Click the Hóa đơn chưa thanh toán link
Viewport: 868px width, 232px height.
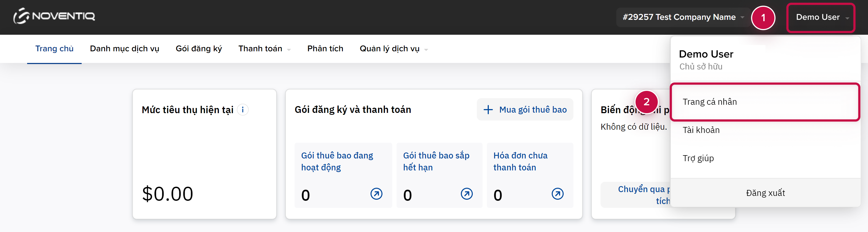coord(520,161)
